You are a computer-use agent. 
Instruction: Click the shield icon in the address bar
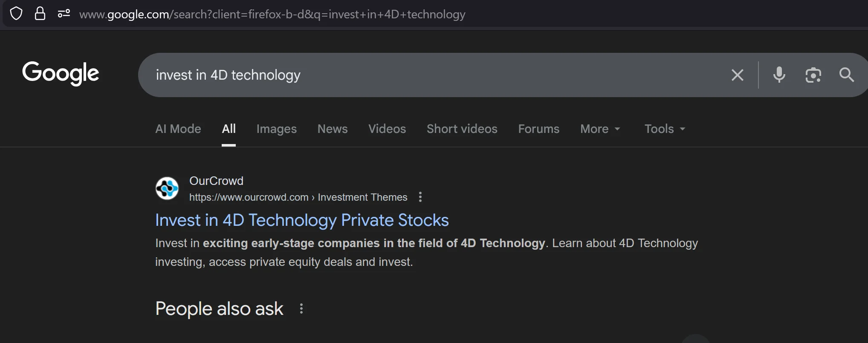[x=17, y=13]
